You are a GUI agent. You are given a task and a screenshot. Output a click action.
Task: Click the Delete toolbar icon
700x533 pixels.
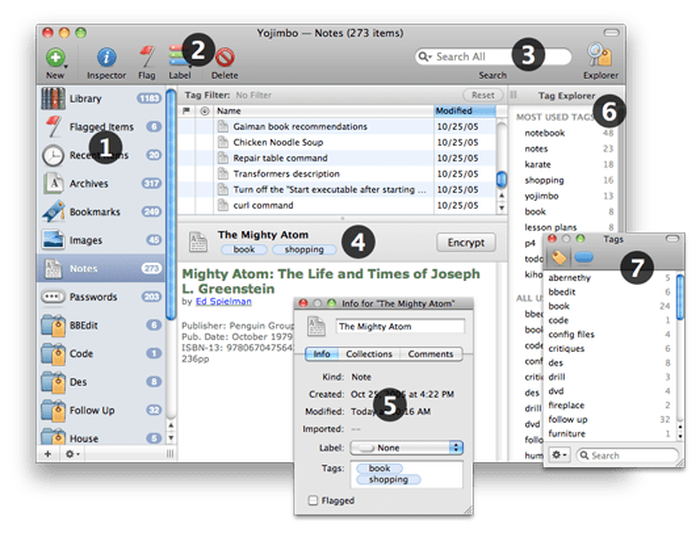(x=225, y=58)
